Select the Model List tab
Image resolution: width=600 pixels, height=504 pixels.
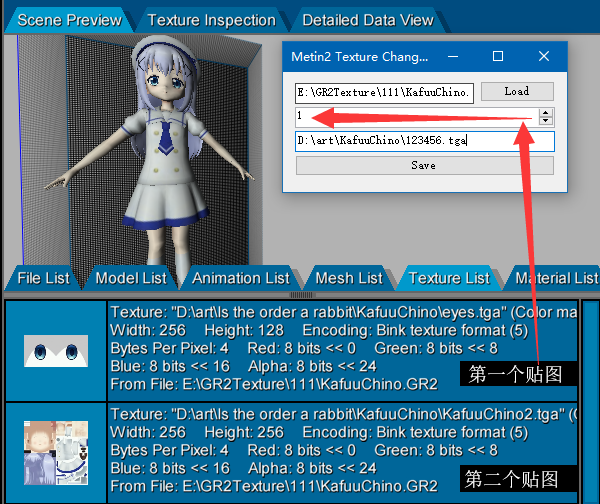(x=131, y=278)
